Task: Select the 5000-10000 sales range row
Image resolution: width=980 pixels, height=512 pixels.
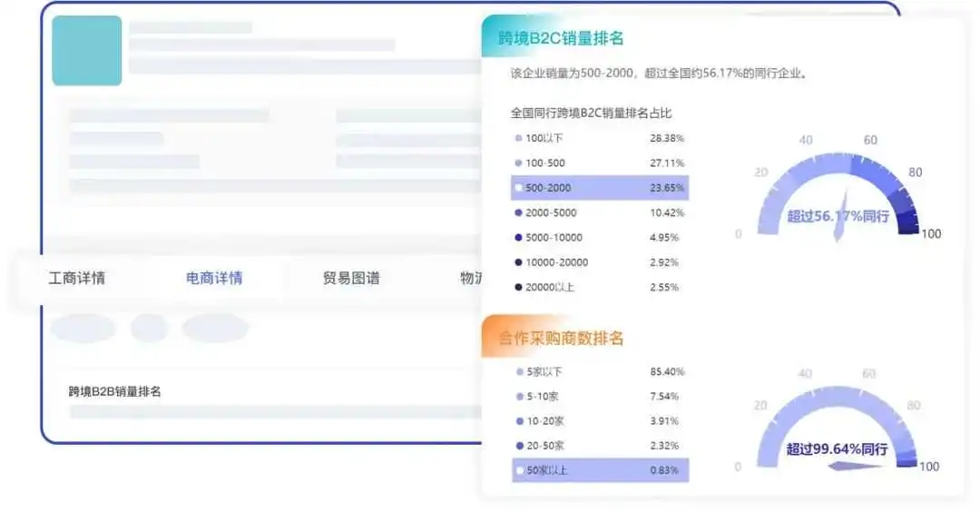Action: pyautogui.click(x=600, y=238)
